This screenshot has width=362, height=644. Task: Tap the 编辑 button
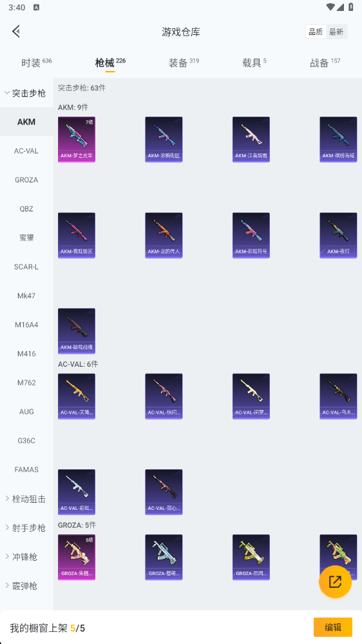coord(333,627)
